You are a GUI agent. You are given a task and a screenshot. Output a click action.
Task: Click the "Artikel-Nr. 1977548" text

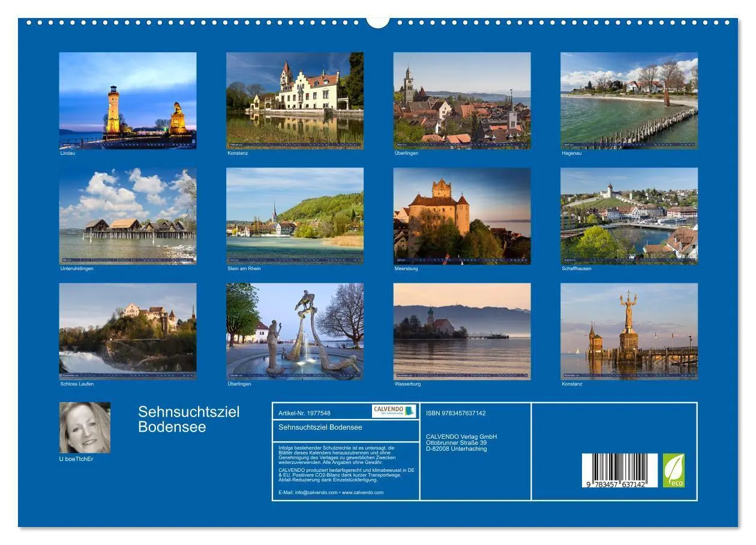tap(304, 413)
